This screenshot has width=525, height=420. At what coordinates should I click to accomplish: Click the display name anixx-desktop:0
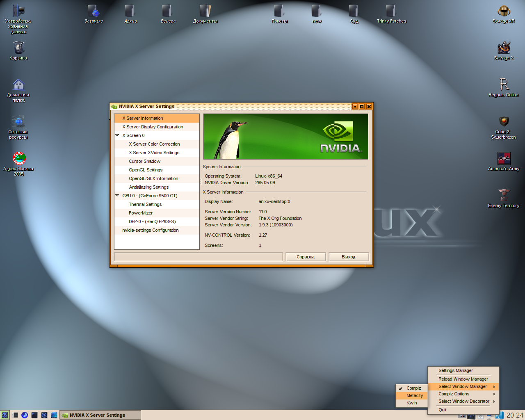[274, 201]
